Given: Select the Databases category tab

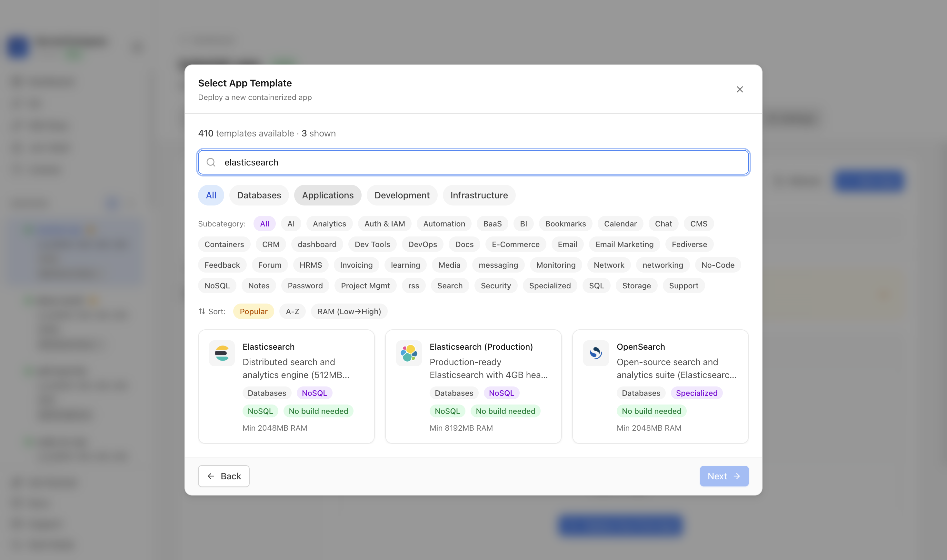Looking at the screenshot, I should [259, 195].
